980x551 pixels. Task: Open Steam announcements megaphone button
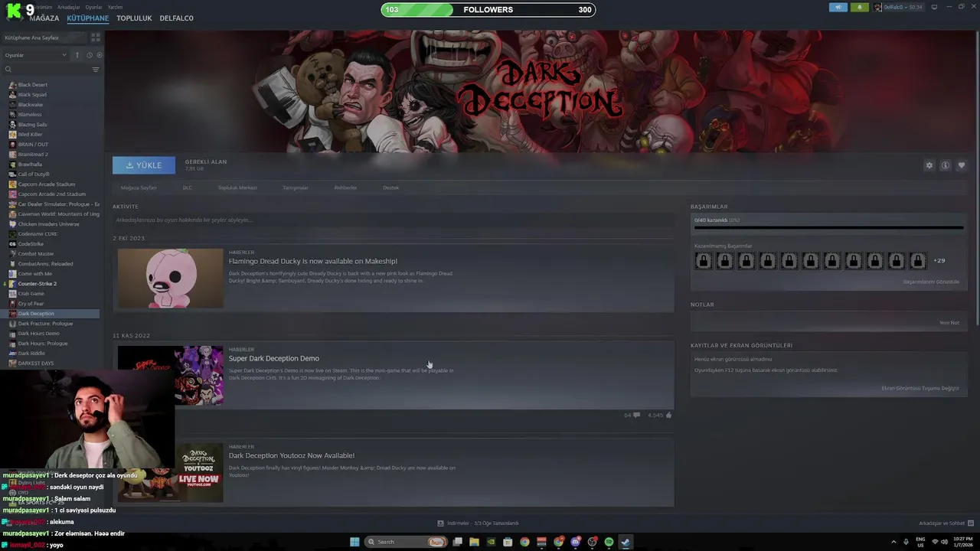click(x=838, y=7)
